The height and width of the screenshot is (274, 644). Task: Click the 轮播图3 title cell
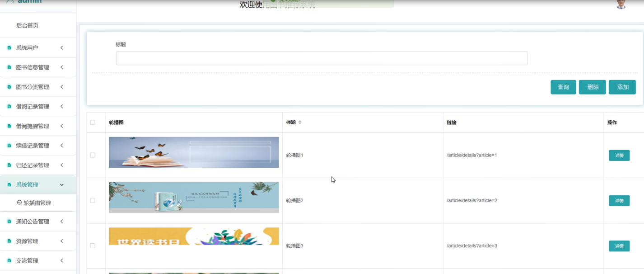pyautogui.click(x=294, y=246)
